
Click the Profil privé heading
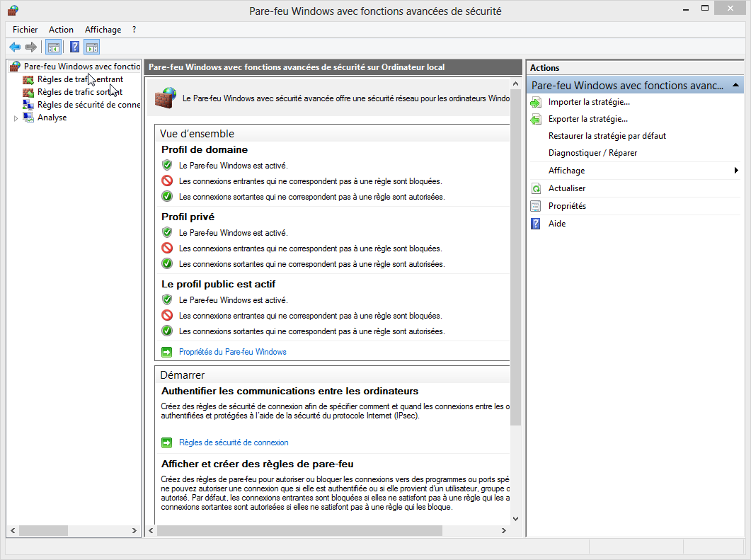pyautogui.click(x=188, y=217)
